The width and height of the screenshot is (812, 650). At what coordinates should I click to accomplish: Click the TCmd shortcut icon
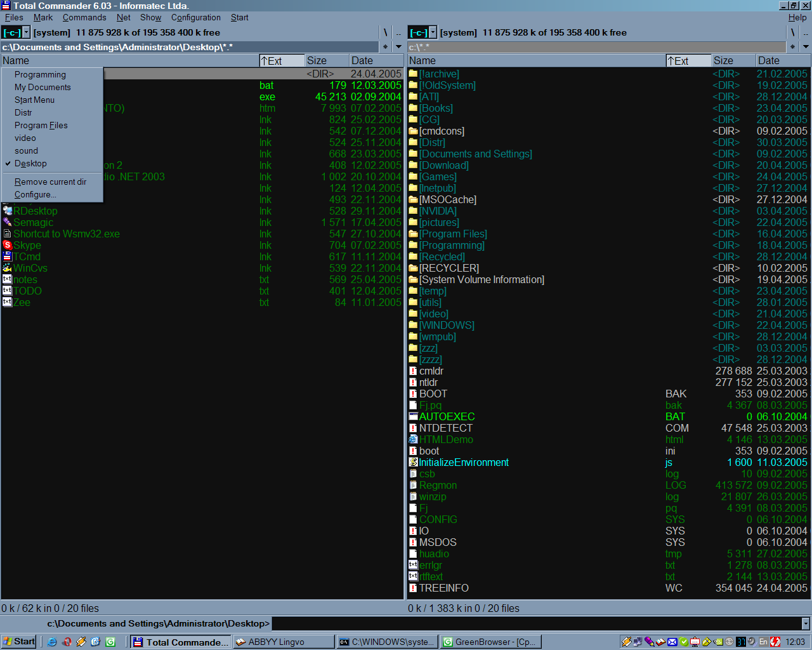[8, 257]
